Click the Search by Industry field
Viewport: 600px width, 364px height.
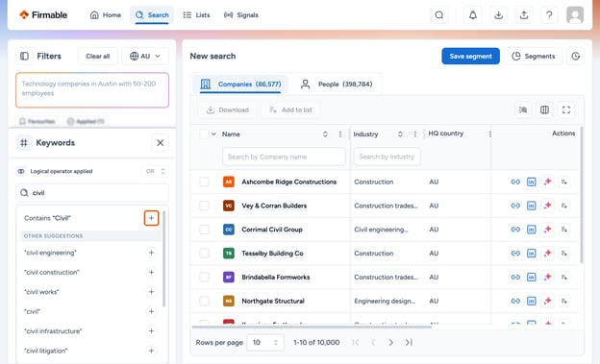(x=387, y=157)
